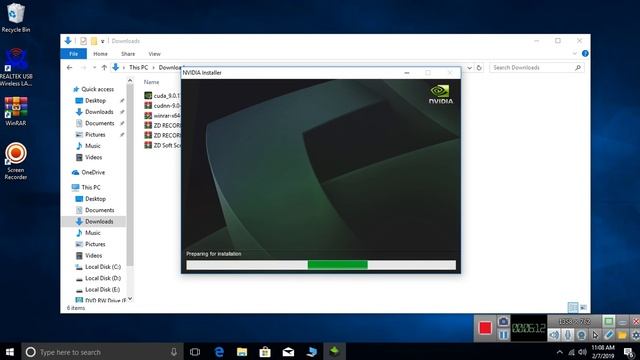Select the winrar-x64 file
This screenshot has height=360, width=640.
point(162,116)
